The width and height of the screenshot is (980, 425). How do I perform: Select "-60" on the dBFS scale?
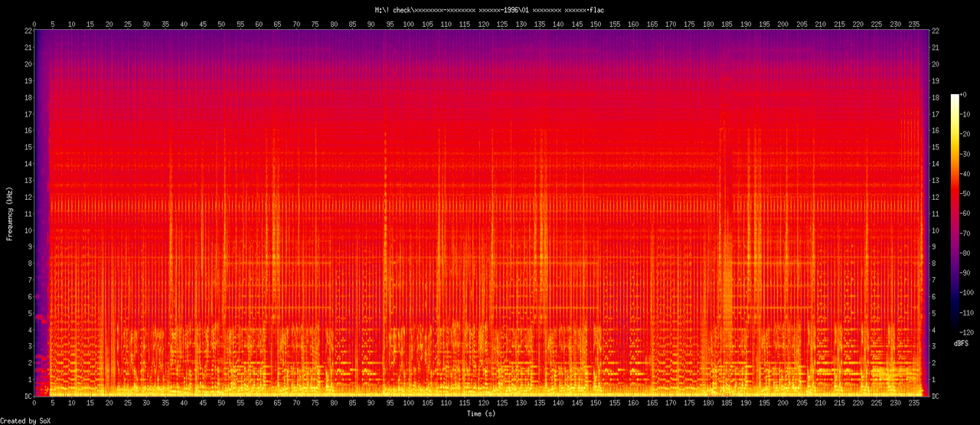pos(967,214)
